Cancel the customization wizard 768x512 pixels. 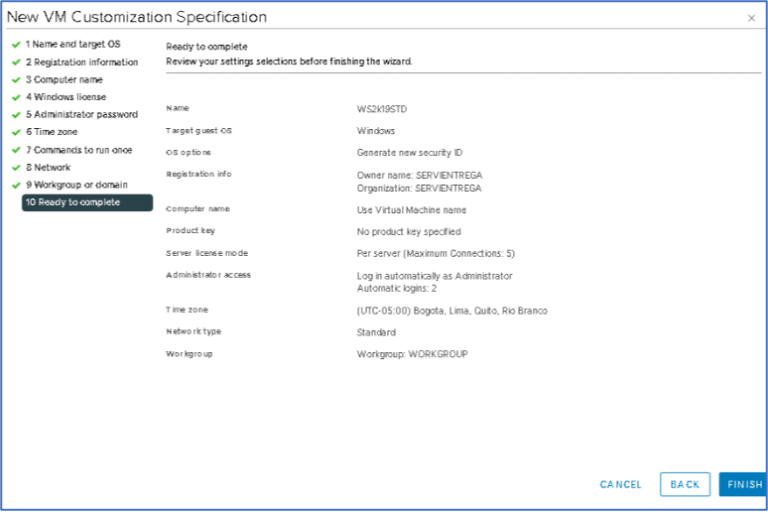point(621,485)
